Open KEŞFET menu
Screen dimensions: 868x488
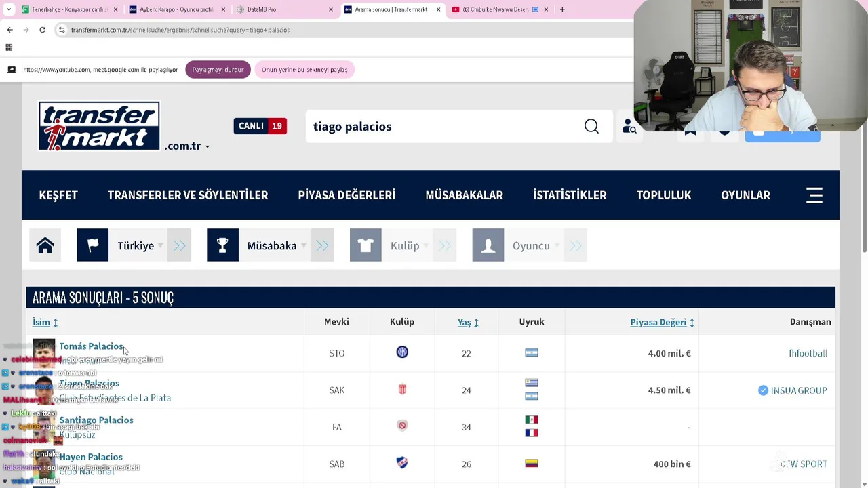click(58, 195)
